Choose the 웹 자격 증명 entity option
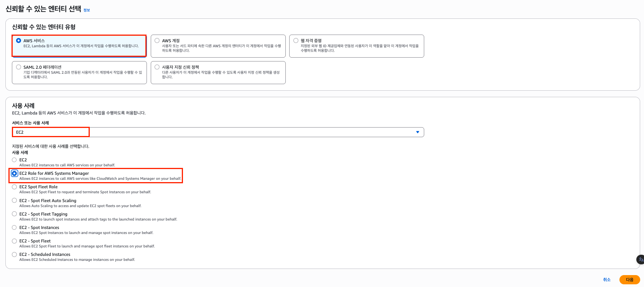The height and width of the screenshot is (287, 644). pos(296,40)
